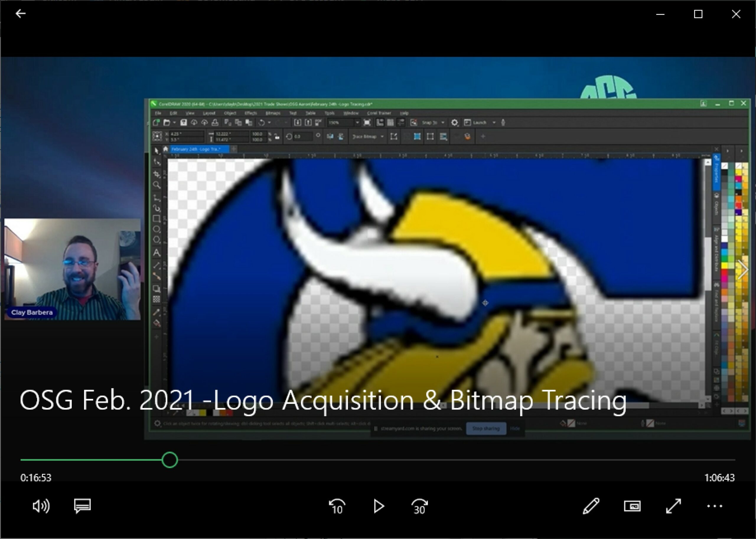
Task: Click the Clay Barbera webcam thumbnail
Action: (x=72, y=269)
